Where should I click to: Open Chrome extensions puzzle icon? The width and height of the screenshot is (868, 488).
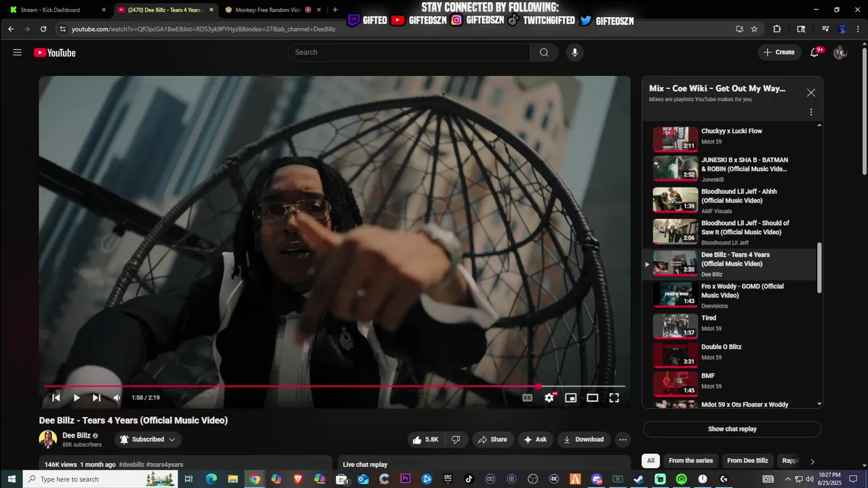click(777, 29)
